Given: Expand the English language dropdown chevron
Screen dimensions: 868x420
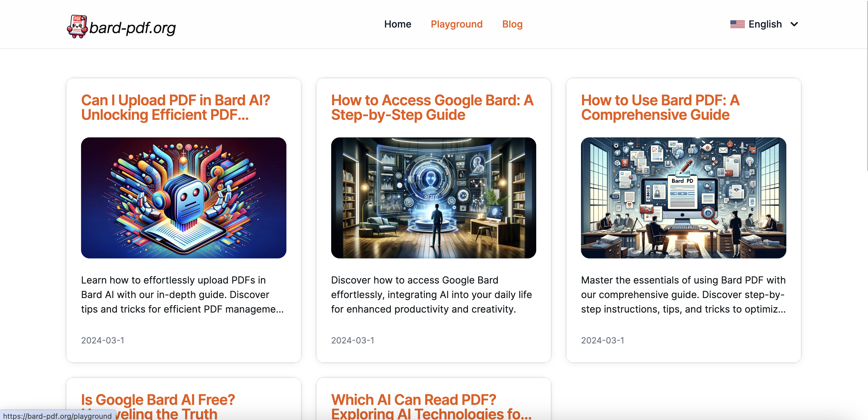Looking at the screenshot, I should tap(794, 24).
